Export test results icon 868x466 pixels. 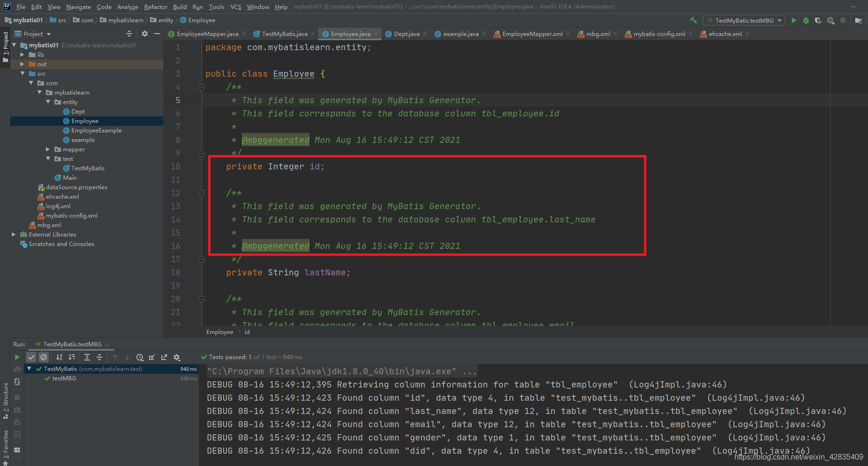tap(164, 357)
